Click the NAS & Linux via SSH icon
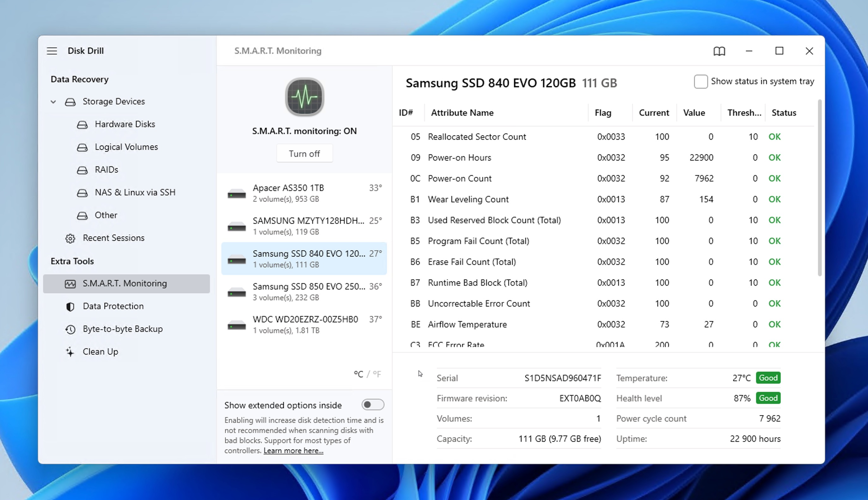This screenshot has height=500, width=868. point(82,193)
